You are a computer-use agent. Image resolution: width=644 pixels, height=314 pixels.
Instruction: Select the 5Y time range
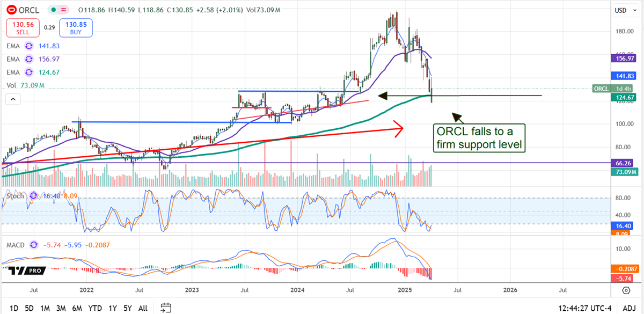point(127,308)
